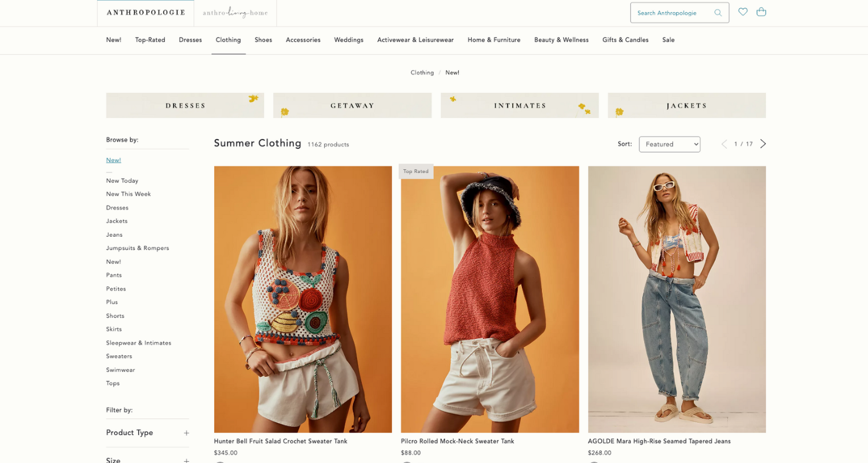The width and height of the screenshot is (868, 463).
Task: Open the wishlist heart icon
Action: (x=743, y=12)
